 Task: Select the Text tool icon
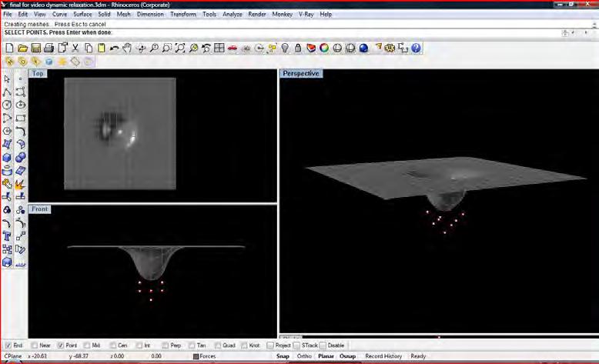pos(7,236)
